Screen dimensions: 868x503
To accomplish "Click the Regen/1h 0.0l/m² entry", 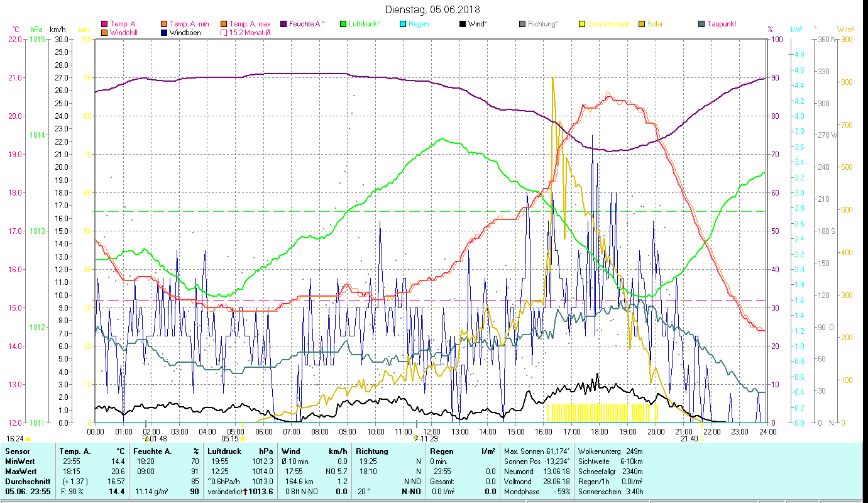I will click(x=610, y=482).
